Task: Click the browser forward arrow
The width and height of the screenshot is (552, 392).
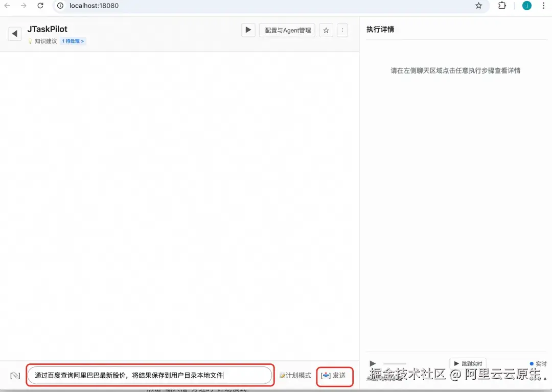Action: click(x=23, y=6)
